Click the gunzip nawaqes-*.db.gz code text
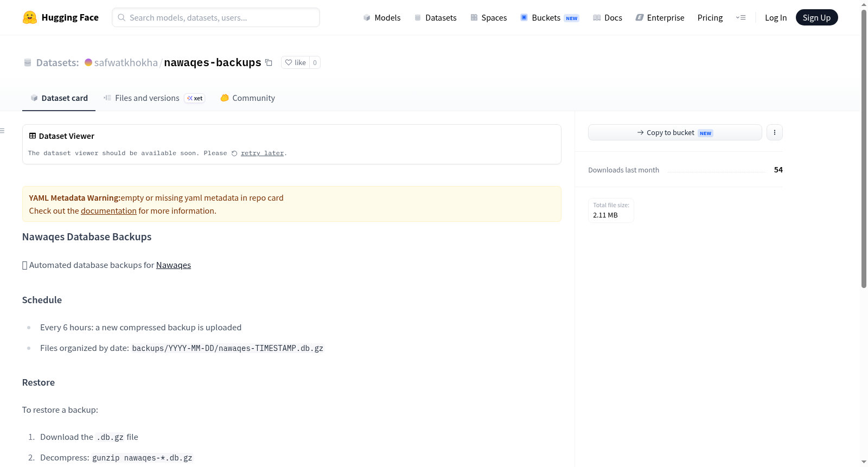Image resolution: width=868 pixels, height=467 pixels. click(142, 458)
